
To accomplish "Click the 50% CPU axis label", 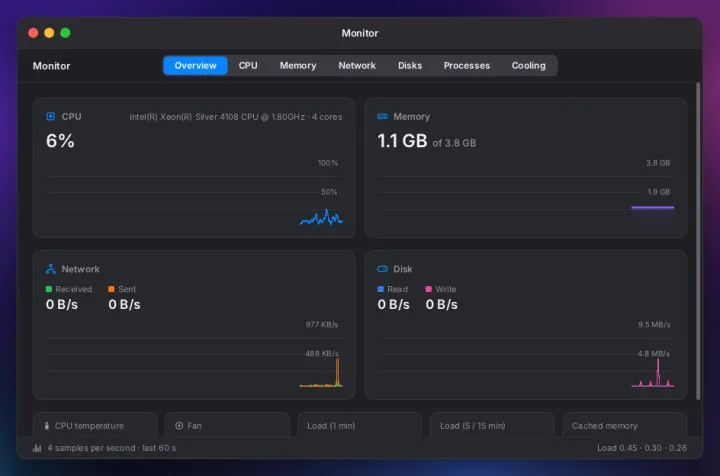I will [329, 192].
